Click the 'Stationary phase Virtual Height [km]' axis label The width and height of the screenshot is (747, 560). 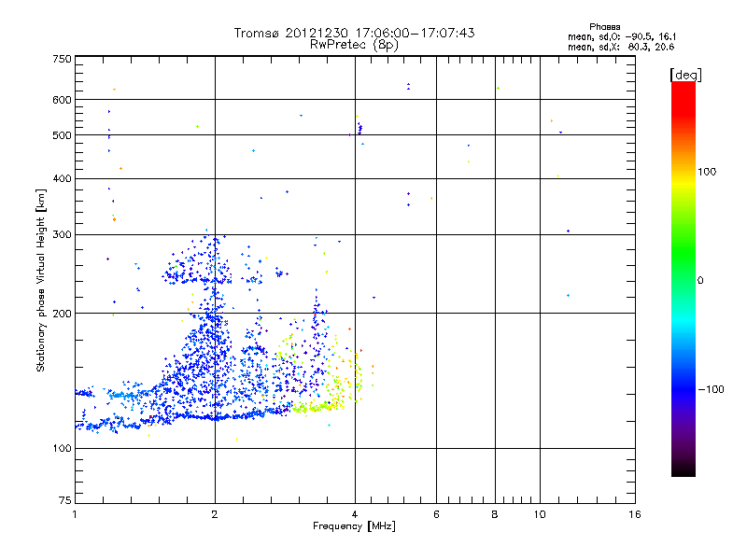coord(41,281)
